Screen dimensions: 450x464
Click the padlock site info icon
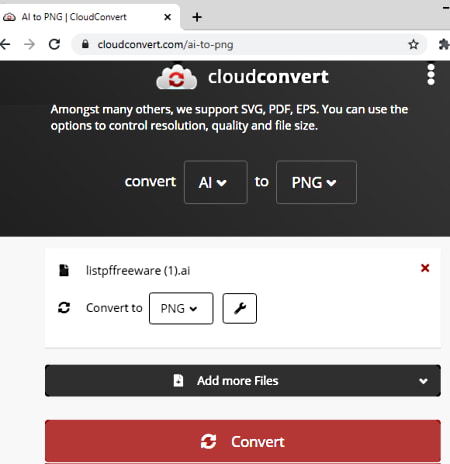tap(85, 44)
